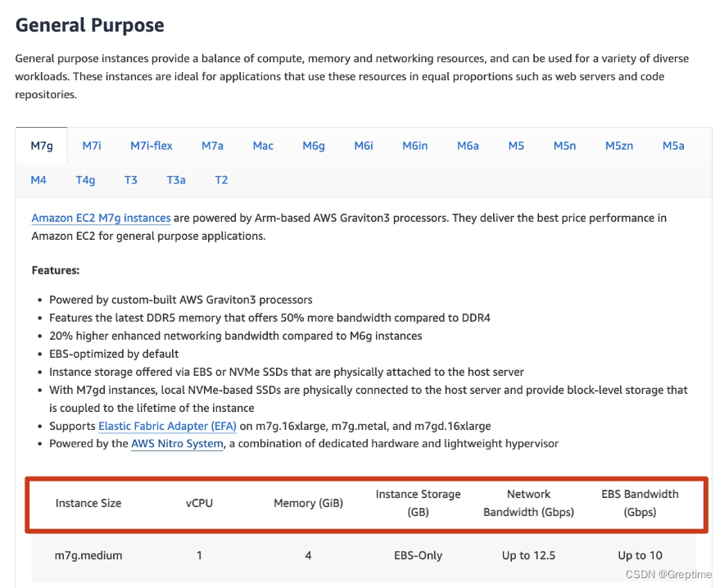Viewport: 724px width, 588px height.
Task: Click the Memory (GiB) column header
Action: point(309,503)
